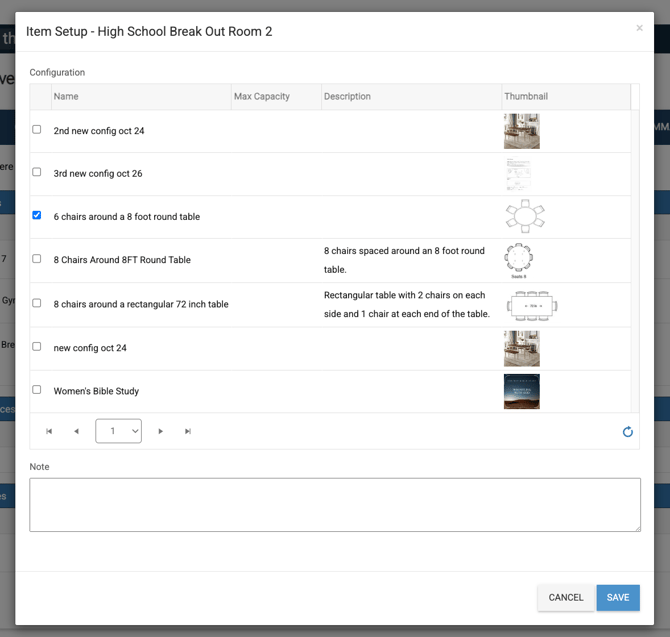Click into the Note text area
Image resolution: width=670 pixels, height=637 pixels.
click(335, 504)
